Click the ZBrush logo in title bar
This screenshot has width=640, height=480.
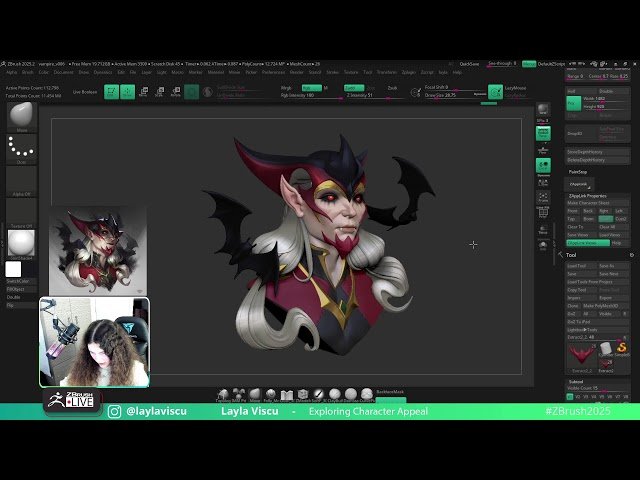click(3, 64)
